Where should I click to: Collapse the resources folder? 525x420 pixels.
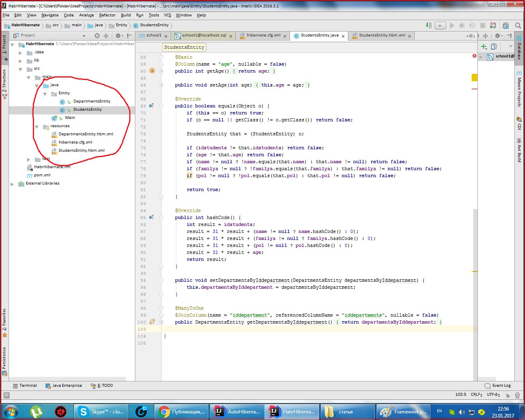(x=37, y=126)
